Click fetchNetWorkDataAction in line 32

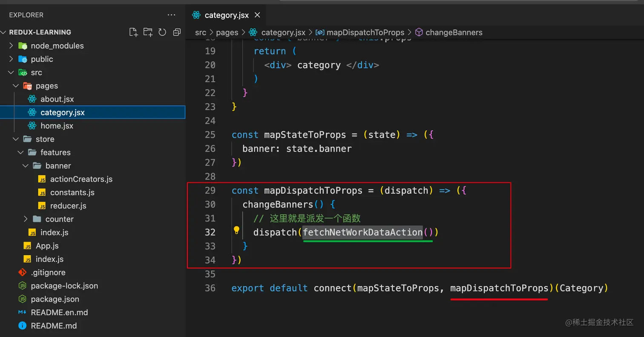click(x=362, y=232)
